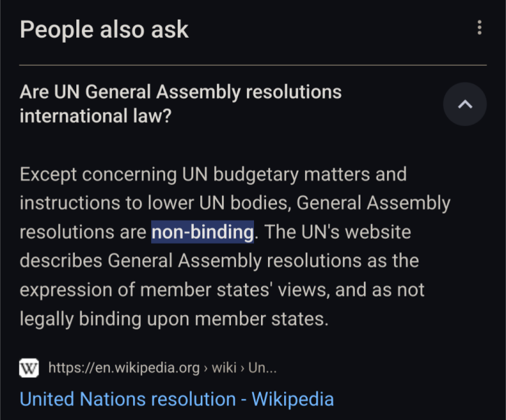Screen dimensions: 506x420
Task: Click the highlighted 'non-binding' text
Action: [x=202, y=232]
